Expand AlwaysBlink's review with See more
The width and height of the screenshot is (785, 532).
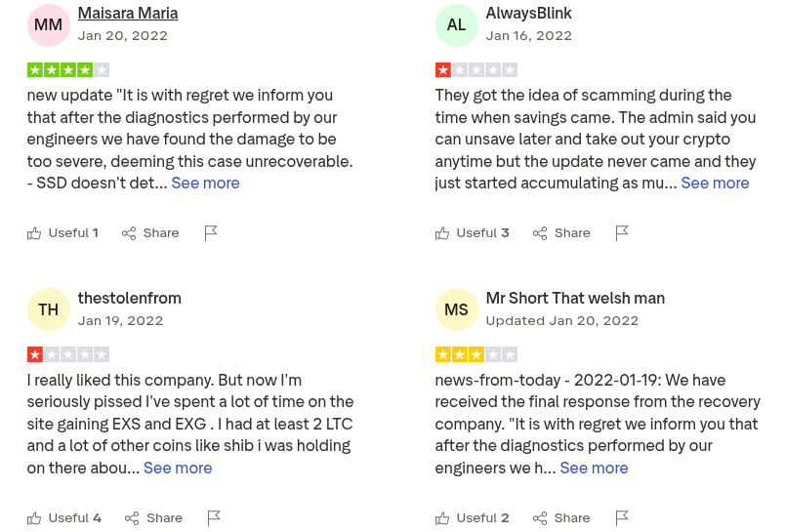coord(715,183)
